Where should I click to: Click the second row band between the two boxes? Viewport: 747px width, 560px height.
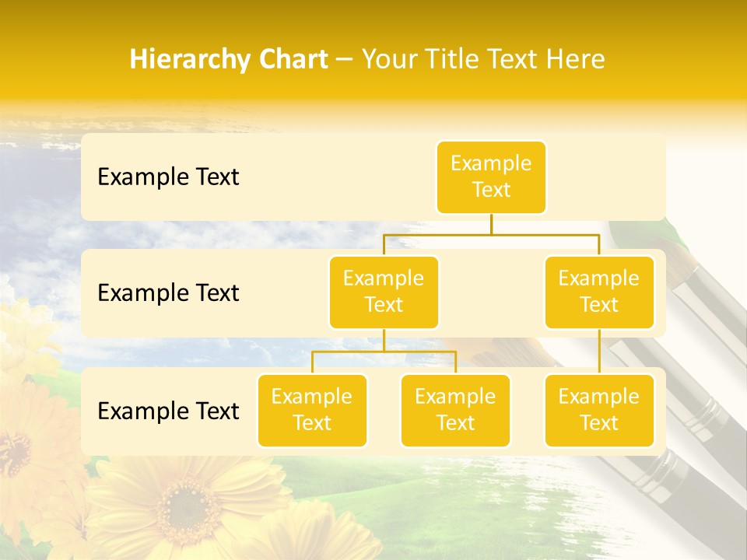coord(491,293)
